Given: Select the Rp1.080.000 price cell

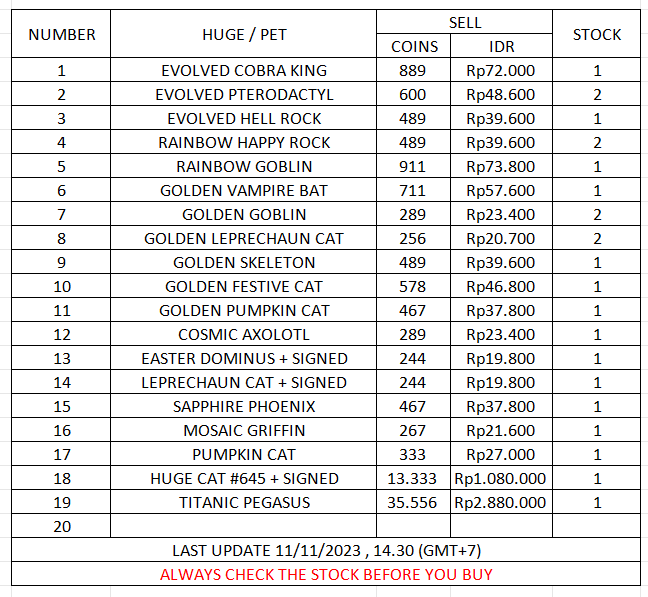Looking at the screenshot, I should (x=501, y=479).
